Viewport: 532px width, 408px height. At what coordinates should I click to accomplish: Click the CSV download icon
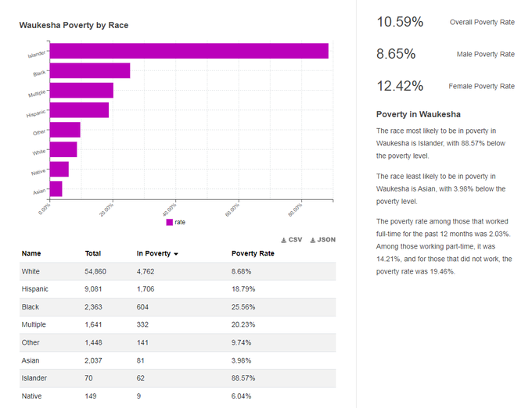(284, 240)
